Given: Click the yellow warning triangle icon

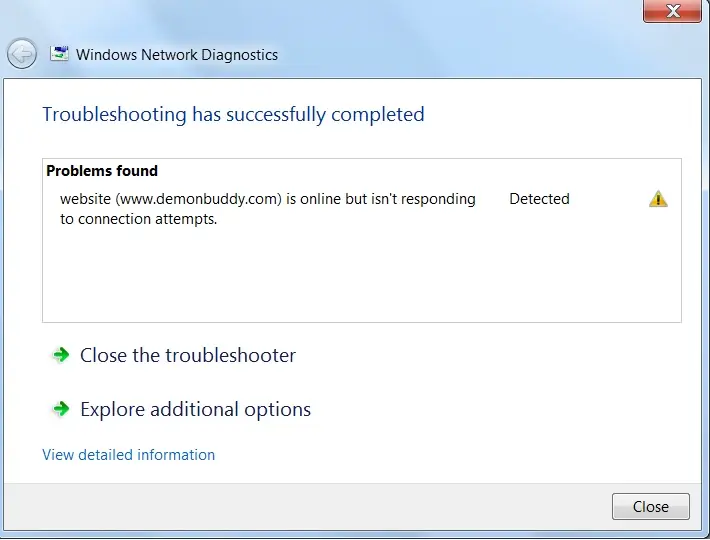Looking at the screenshot, I should tap(658, 199).
